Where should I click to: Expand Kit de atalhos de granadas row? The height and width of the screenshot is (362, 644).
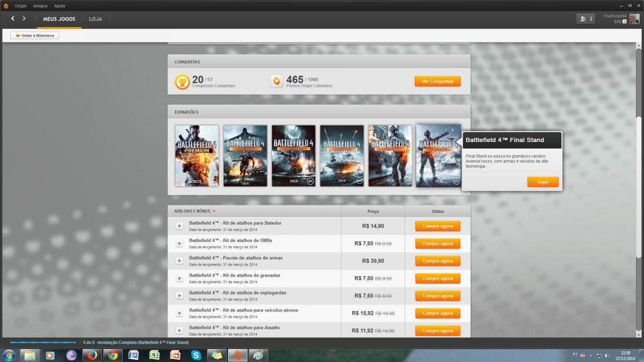pyautogui.click(x=179, y=278)
